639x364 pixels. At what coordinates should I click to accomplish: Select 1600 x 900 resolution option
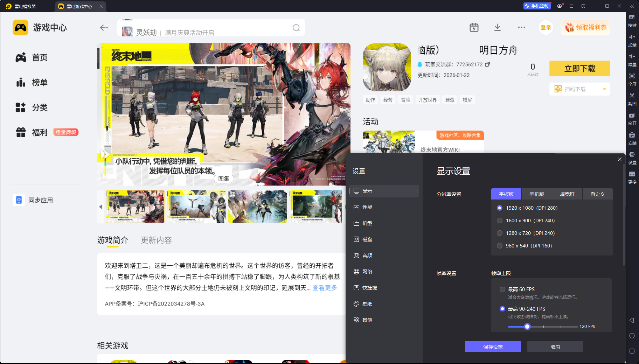500,220
